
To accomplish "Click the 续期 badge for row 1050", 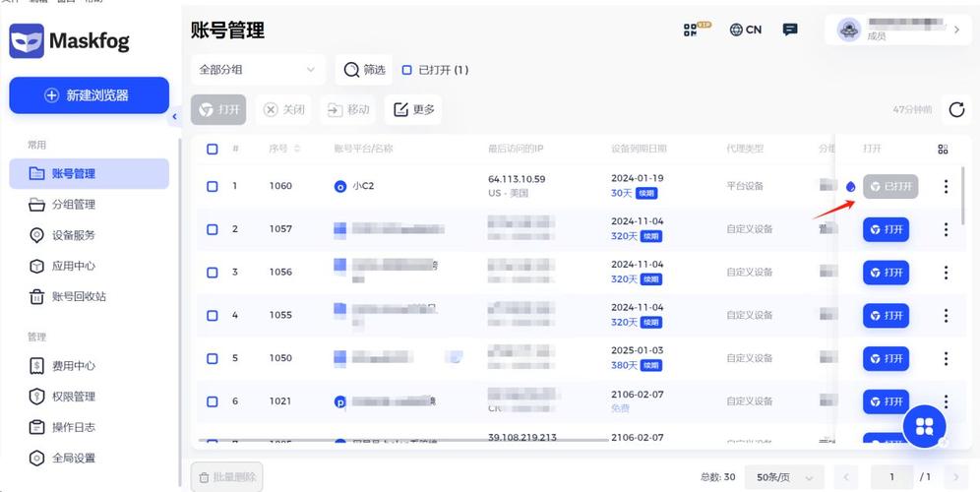I will pos(651,366).
